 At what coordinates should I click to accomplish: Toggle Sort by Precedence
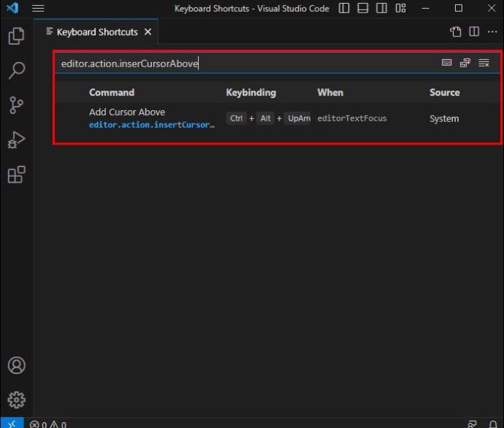(x=465, y=63)
